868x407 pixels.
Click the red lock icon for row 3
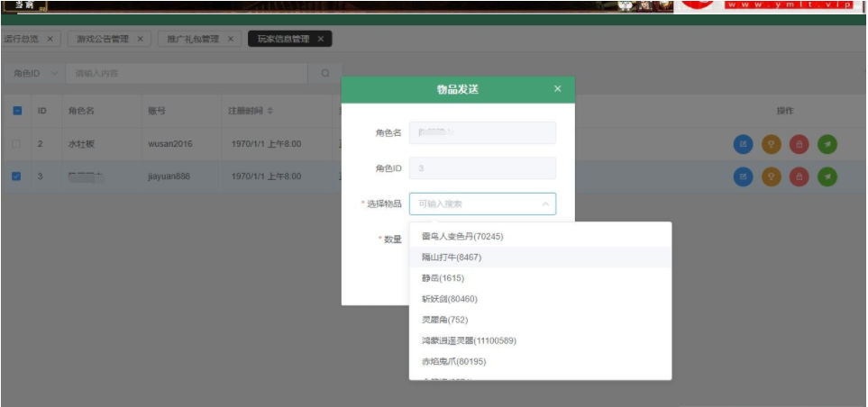799,177
